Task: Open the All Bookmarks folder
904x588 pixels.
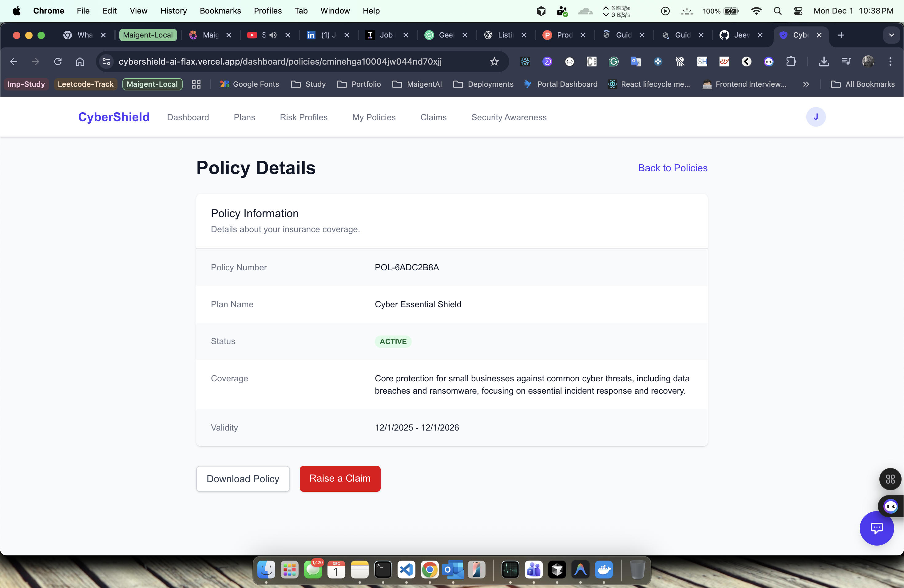Action: tap(862, 84)
